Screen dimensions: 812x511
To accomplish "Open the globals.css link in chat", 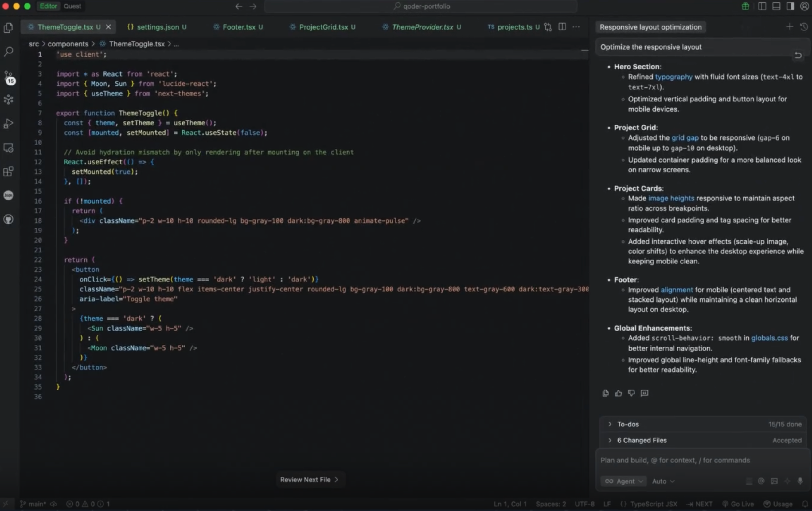I will click(x=769, y=338).
